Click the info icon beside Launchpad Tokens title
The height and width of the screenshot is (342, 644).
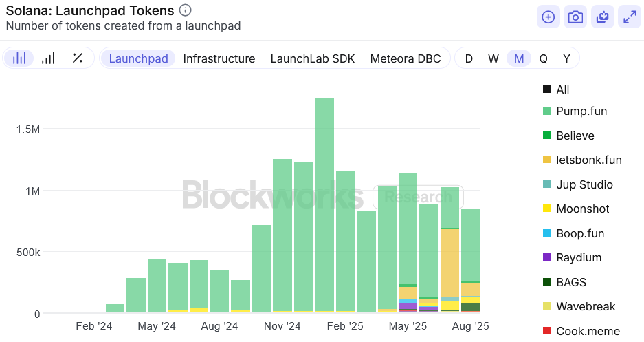[186, 10]
